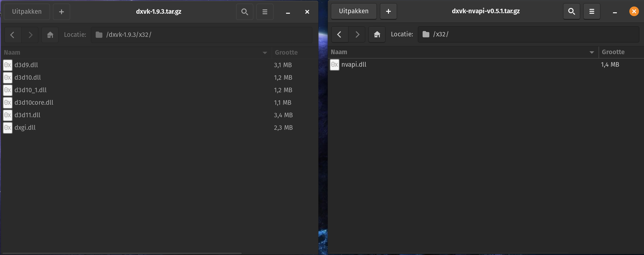Click horizontal scrollbar in dxvk-1.9.3 window
This screenshot has width=644, height=255.
tap(122, 253)
